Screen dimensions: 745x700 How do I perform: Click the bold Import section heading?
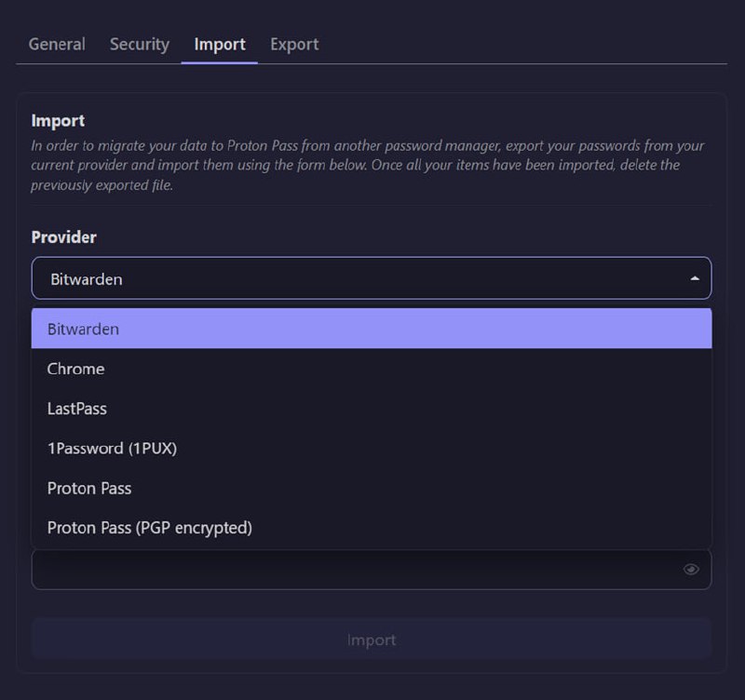point(58,120)
